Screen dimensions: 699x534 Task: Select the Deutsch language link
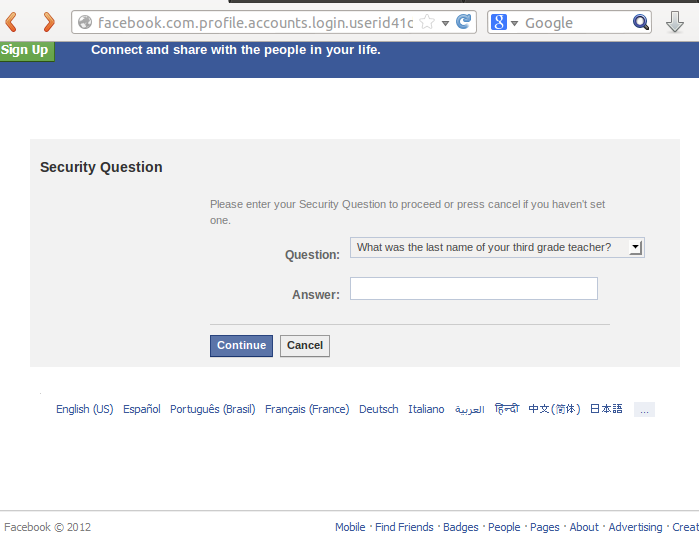[378, 409]
